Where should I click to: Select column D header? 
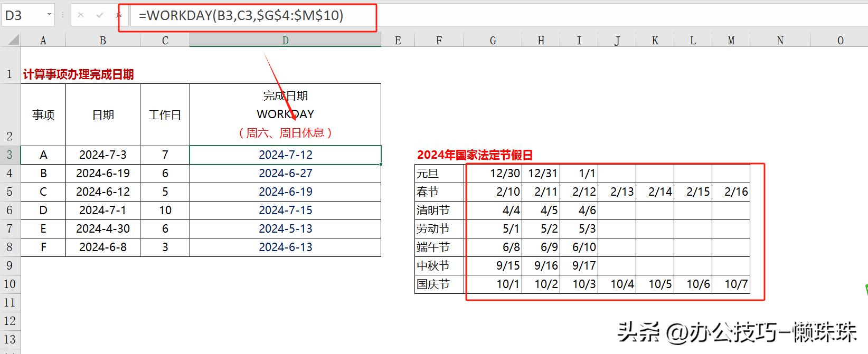285,41
